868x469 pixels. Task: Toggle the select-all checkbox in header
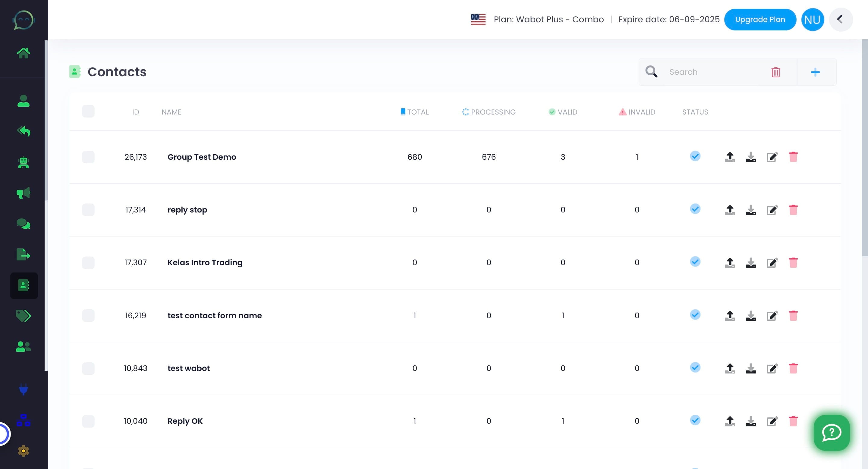coord(88,112)
